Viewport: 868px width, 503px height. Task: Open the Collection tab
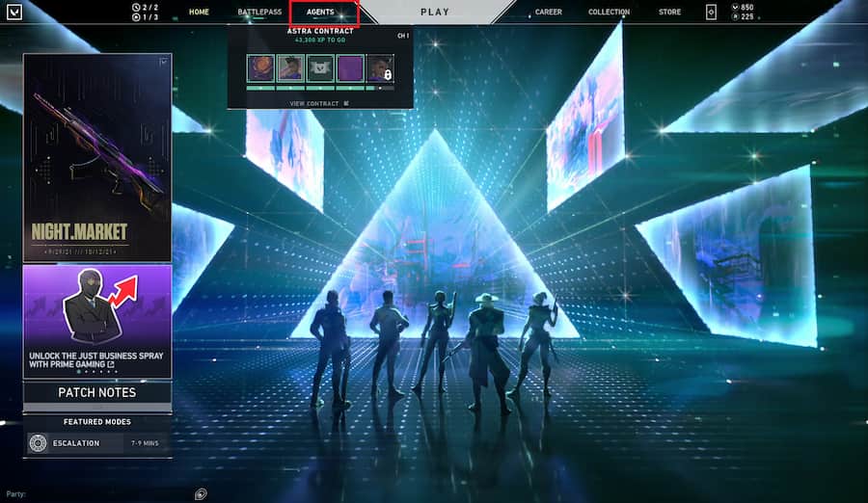point(609,12)
